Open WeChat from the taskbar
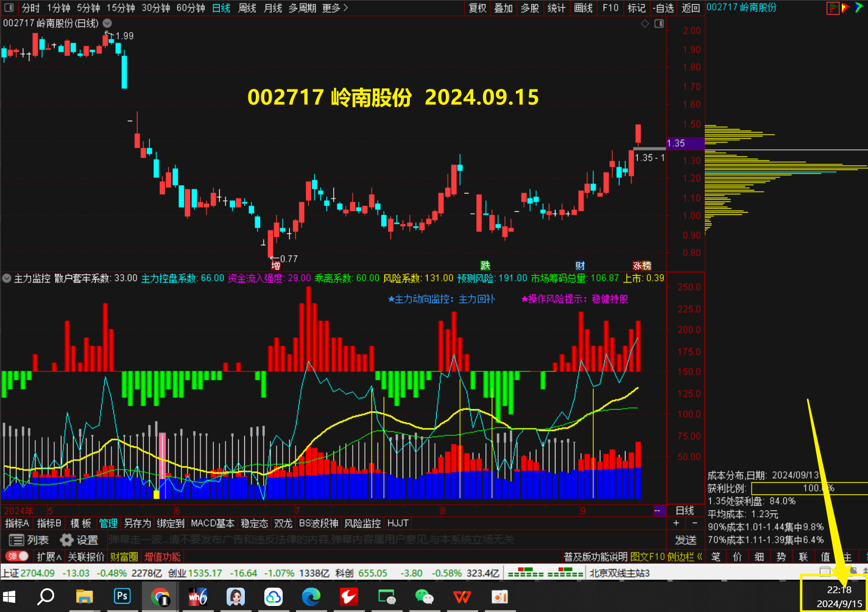The width and height of the screenshot is (868, 612). pyautogui.click(x=424, y=596)
